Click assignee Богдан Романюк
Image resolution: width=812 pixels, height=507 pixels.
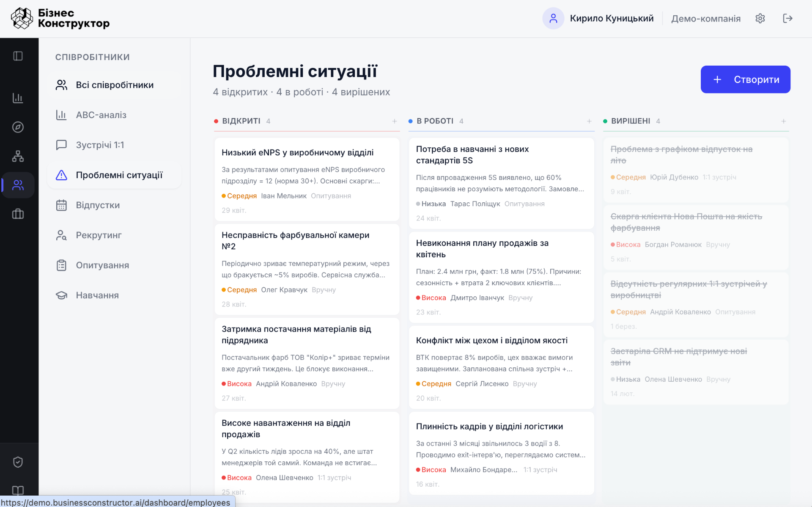click(673, 245)
